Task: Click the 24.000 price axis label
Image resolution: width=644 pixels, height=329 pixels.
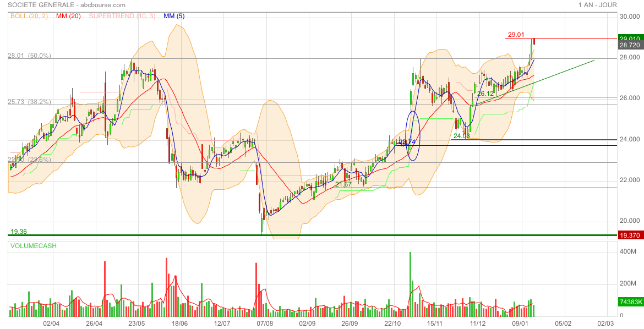Action: pyautogui.click(x=630, y=139)
